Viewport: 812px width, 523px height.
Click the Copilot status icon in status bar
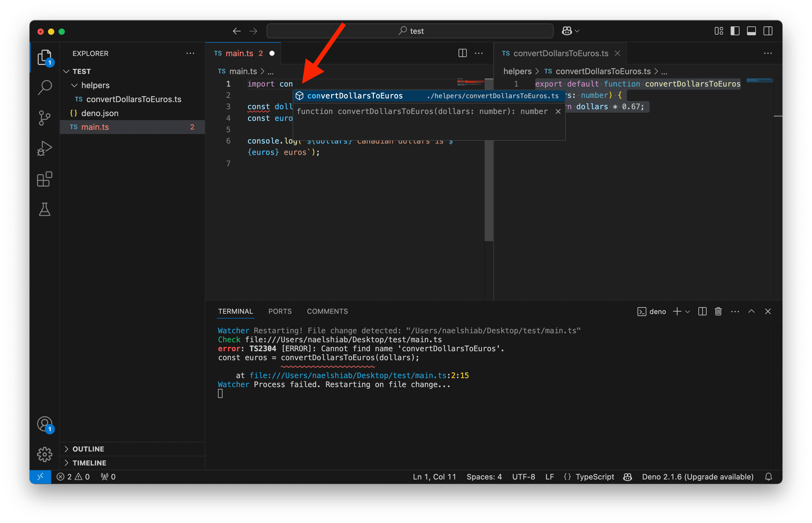click(628, 477)
